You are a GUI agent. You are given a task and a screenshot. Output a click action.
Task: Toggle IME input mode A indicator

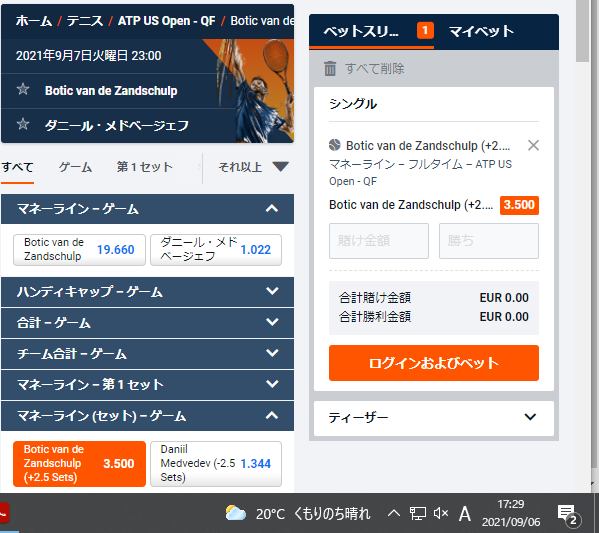point(465,513)
